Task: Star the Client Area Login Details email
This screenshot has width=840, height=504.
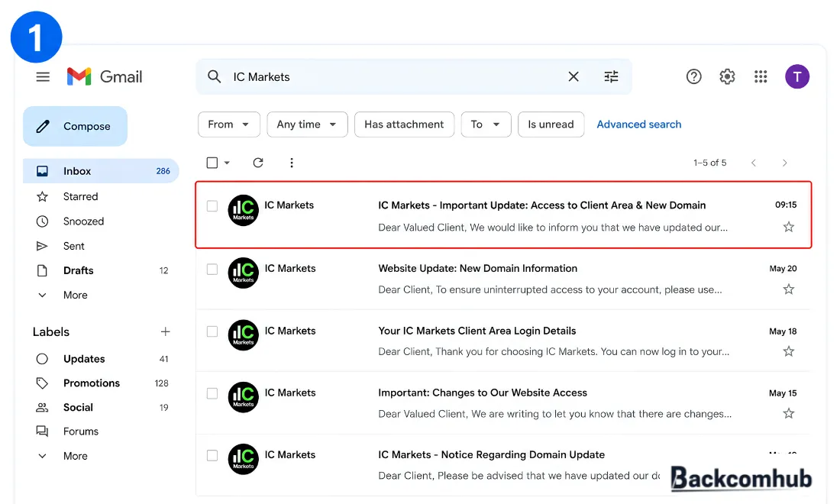Action: pyautogui.click(x=789, y=352)
